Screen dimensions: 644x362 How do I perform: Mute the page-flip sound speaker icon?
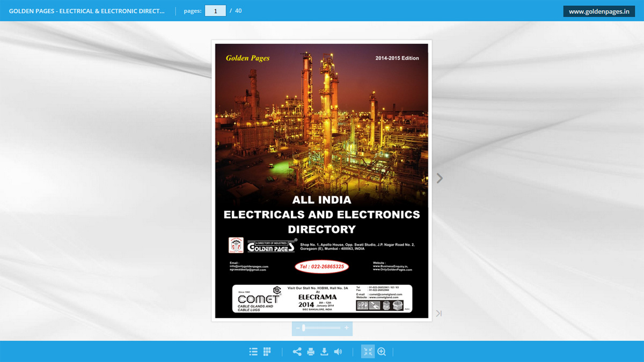point(338,352)
